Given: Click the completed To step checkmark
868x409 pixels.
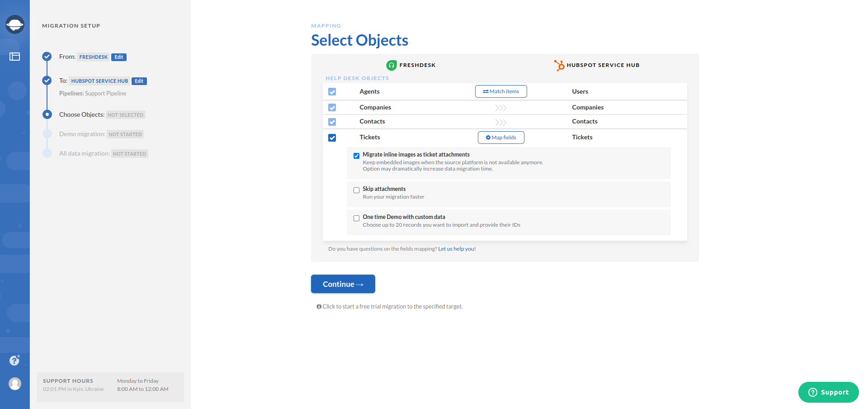Looking at the screenshot, I should pyautogui.click(x=47, y=81).
